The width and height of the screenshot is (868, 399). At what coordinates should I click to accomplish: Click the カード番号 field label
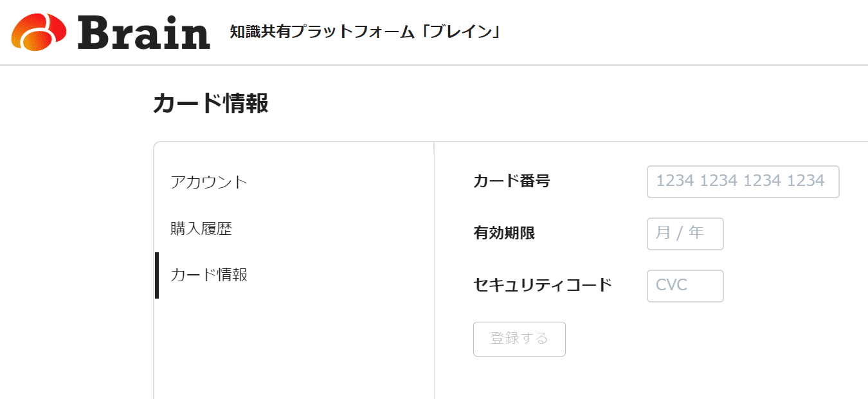tap(511, 181)
